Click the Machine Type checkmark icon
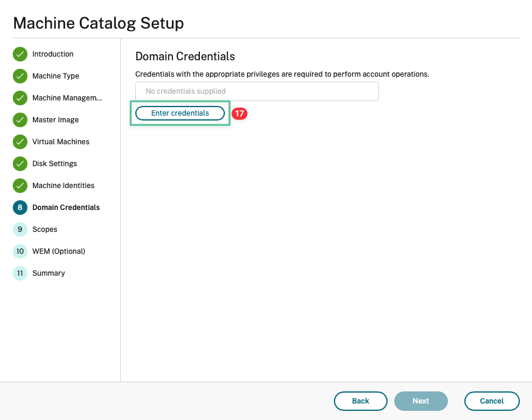 point(20,76)
